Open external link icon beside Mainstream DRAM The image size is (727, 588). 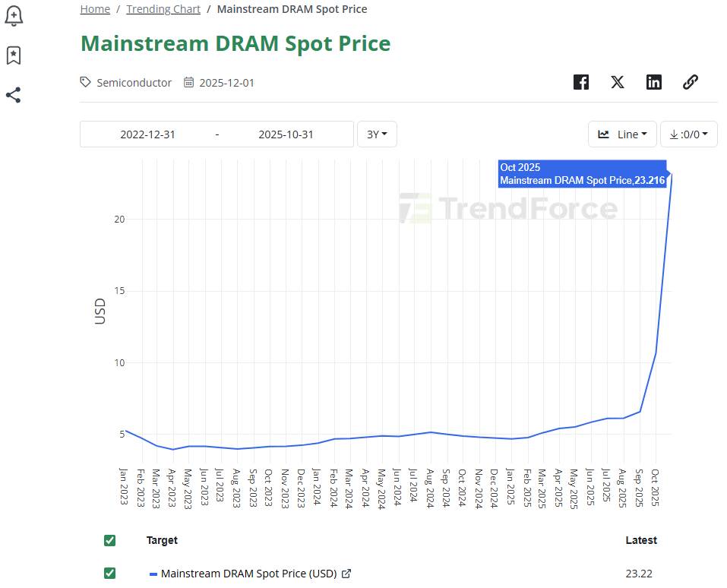click(346, 574)
